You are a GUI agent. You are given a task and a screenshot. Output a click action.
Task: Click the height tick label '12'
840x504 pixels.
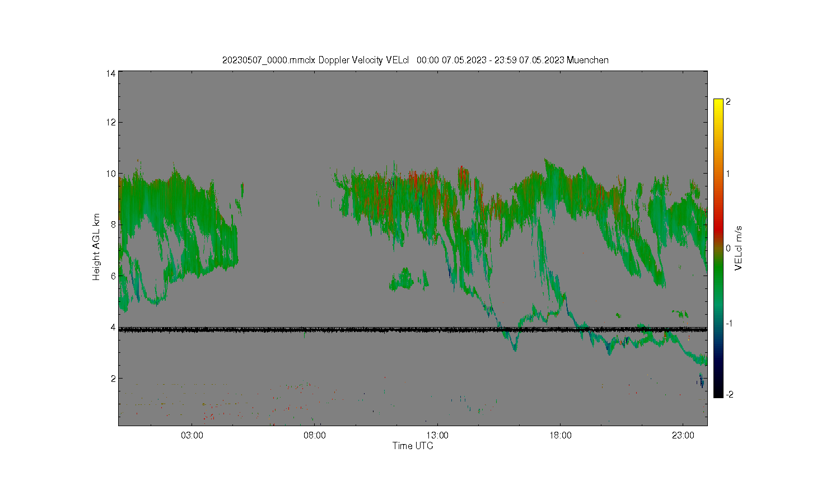[111, 122]
